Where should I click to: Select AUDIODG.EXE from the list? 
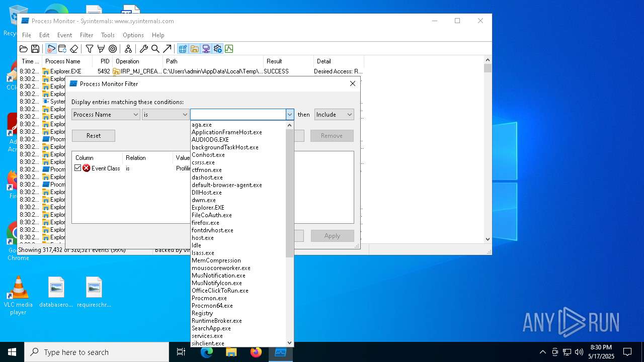[x=238, y=140]
